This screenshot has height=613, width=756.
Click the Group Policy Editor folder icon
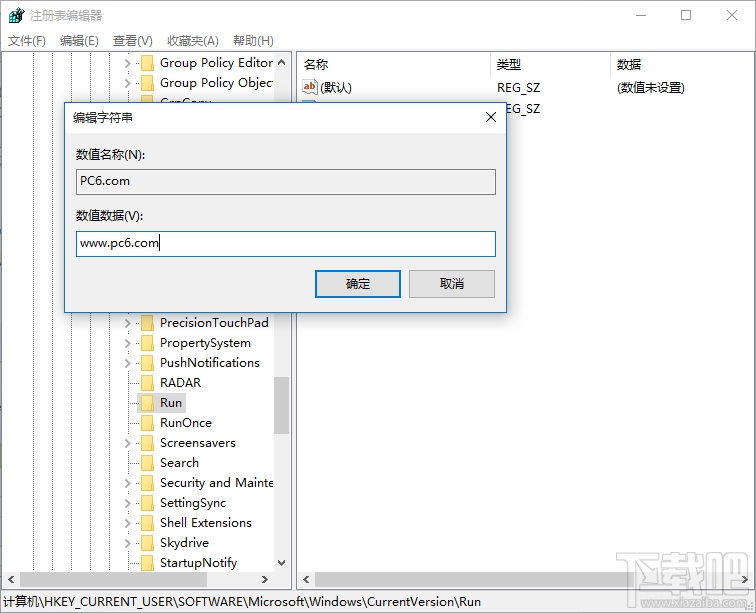click(147, 63)
